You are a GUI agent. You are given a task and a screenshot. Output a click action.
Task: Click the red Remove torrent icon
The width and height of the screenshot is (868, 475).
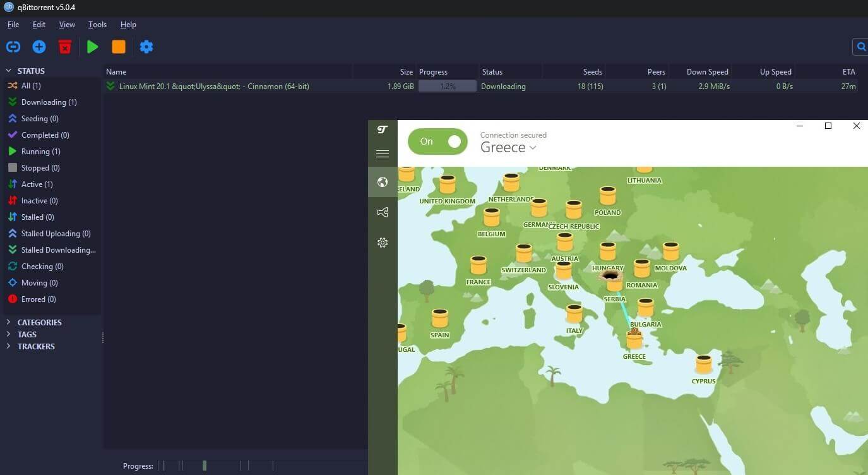click(x=65, y=47)
